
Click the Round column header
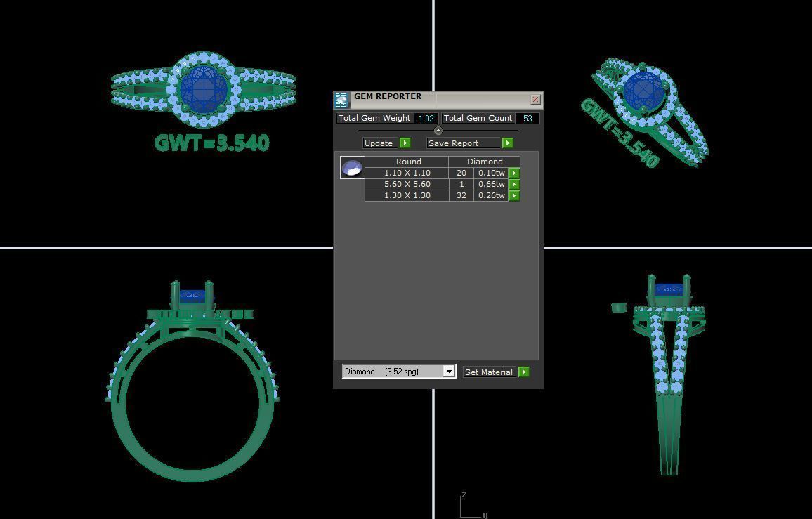408,162
